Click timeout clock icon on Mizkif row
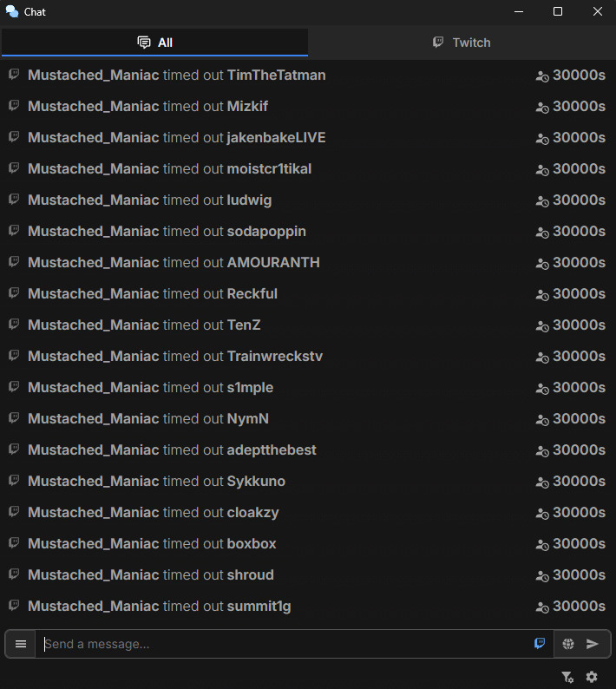Screen dimensions: 616x689 (542, 107)
